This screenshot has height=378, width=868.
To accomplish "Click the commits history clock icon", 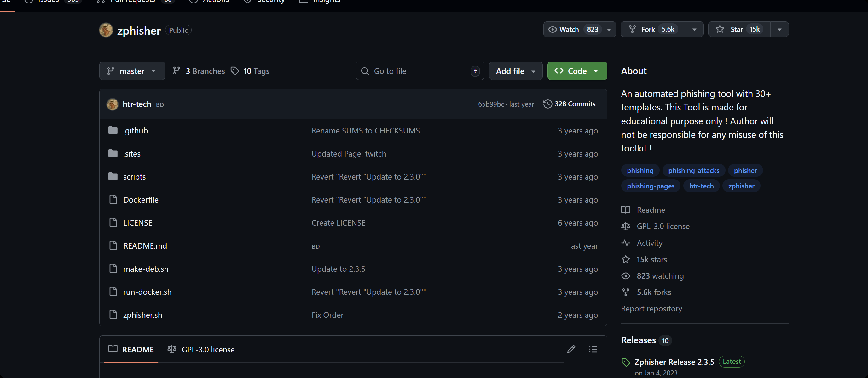I will pos(547,104).
